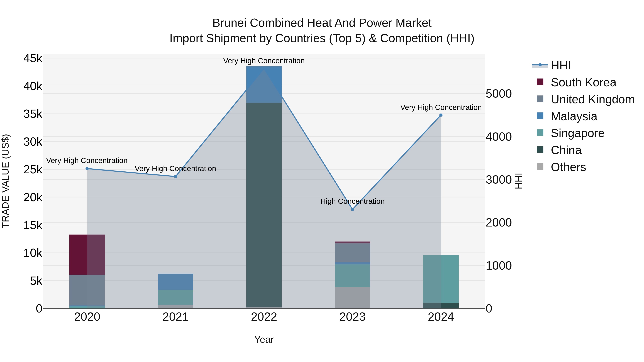Image resolution: width=644 pixels, height=362 pixels.
Task: Select the 2023 HHI data point
Action: [x=352, y=209]
